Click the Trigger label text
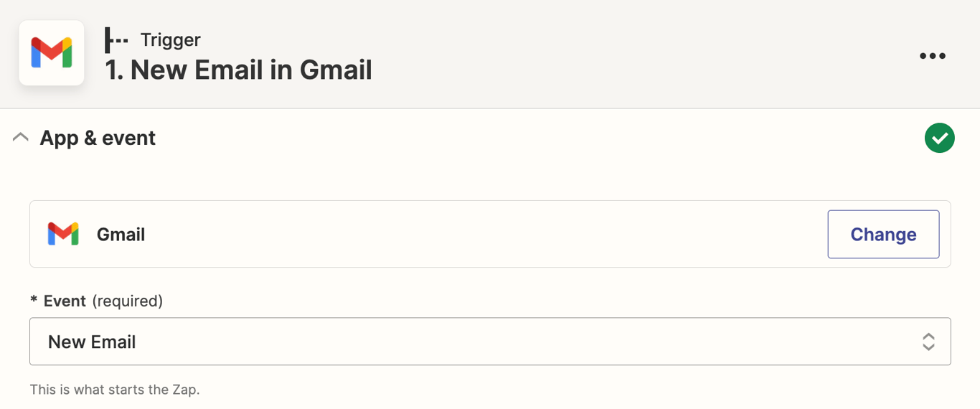This screenshot has height=409, width=980. [x=170, y=40]
